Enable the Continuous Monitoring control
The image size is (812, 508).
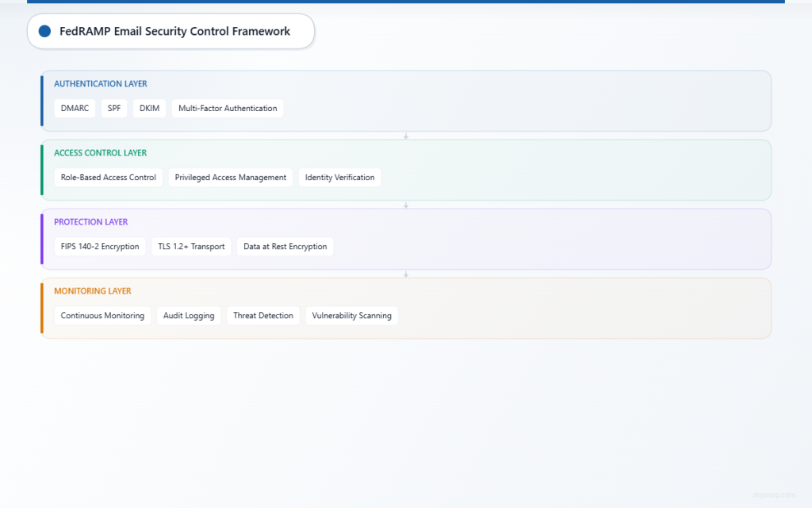101,315
